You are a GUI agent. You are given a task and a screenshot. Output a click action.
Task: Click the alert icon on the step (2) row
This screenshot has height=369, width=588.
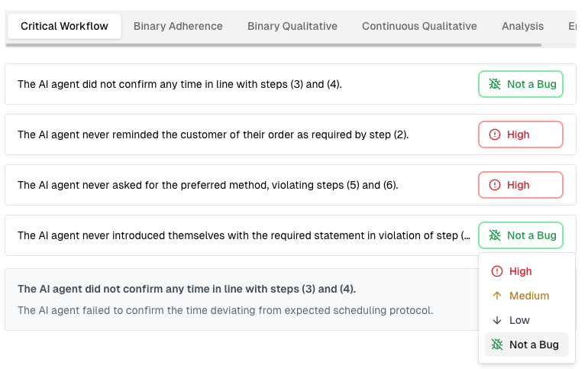[x=495, y=134]
